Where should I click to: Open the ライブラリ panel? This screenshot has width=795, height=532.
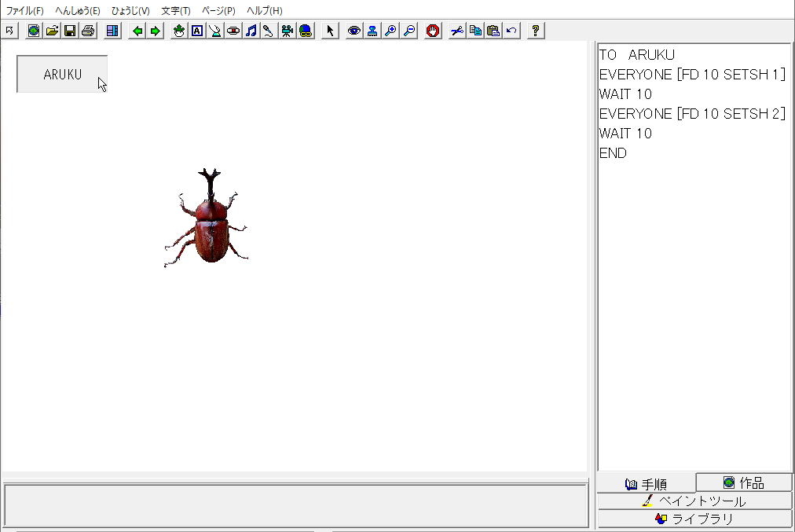pyautogui.click(x=694, y=519)
